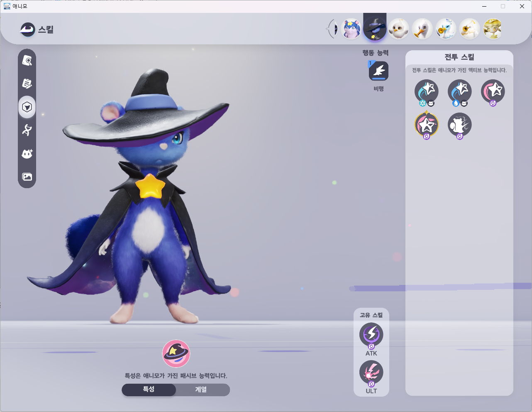Click the 특성은 애니모가 가진 패시브 능력입니다 description
Image resolution: width=532 pixels, height=412 pixels.
[x=176, y=376]
